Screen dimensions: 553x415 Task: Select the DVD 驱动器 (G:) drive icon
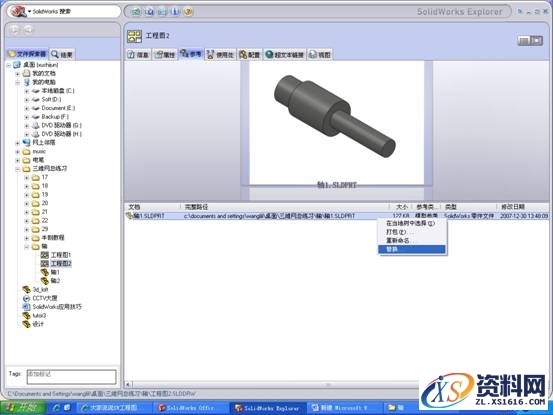pos(36,126)
